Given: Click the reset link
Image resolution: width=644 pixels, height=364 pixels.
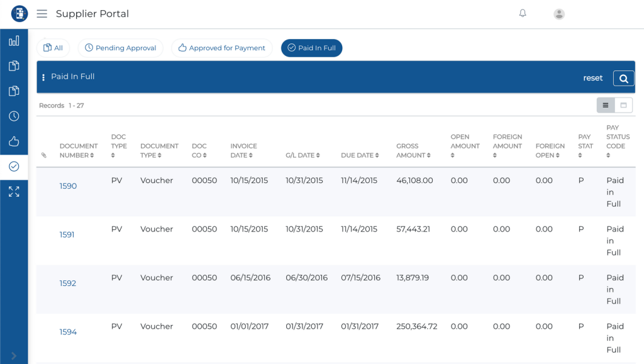Looking at the screenshot, I should [x=592, y=78].
